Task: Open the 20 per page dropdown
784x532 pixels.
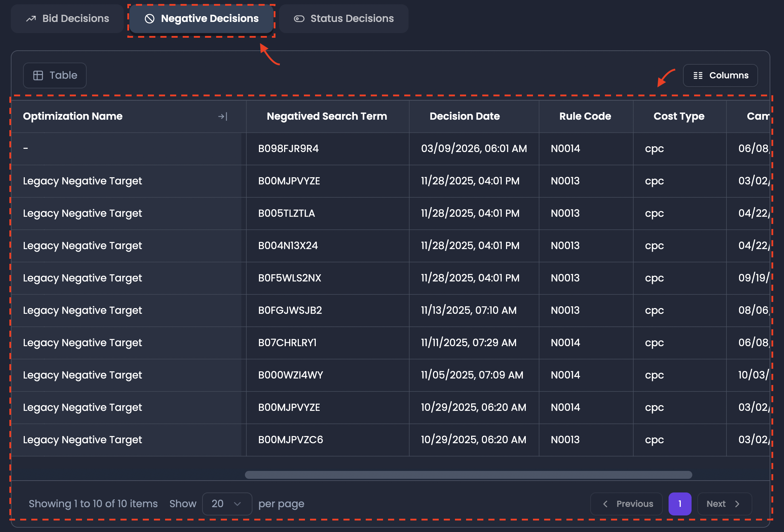Action: pyautogui.click(x=227, y=504)
